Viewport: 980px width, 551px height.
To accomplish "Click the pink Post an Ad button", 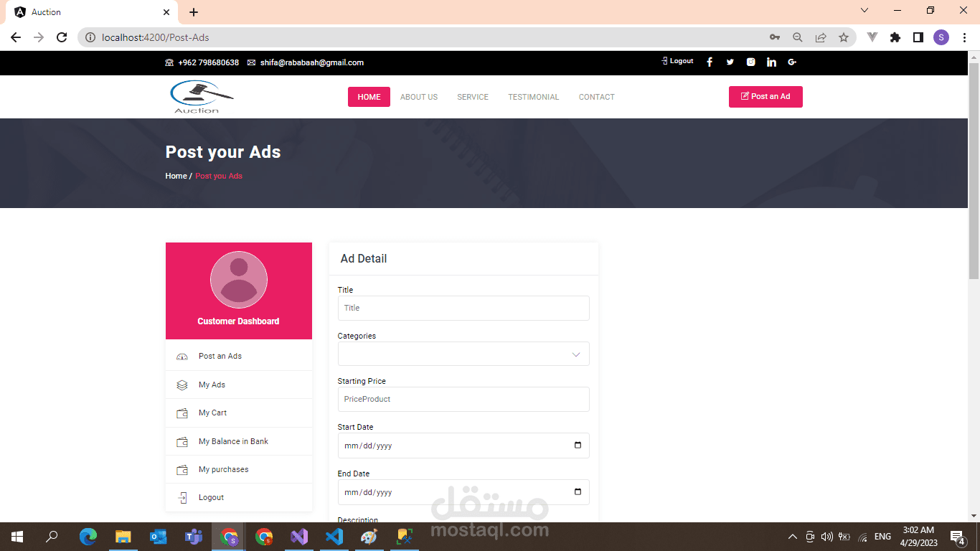I will [x=765, y=97].
